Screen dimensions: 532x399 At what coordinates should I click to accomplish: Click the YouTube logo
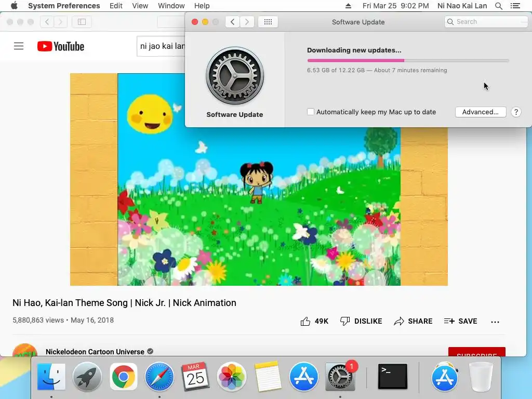(x=61, y=46)
